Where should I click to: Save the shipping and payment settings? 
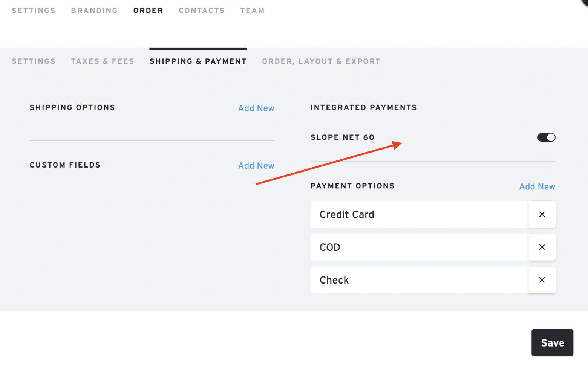click(551, 342)
